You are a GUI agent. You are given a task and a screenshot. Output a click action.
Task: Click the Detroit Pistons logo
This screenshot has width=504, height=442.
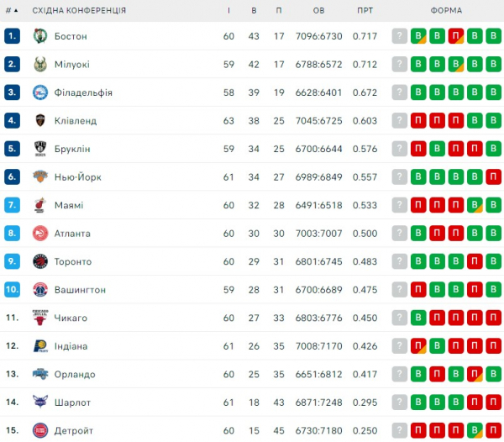coord(40,430)
